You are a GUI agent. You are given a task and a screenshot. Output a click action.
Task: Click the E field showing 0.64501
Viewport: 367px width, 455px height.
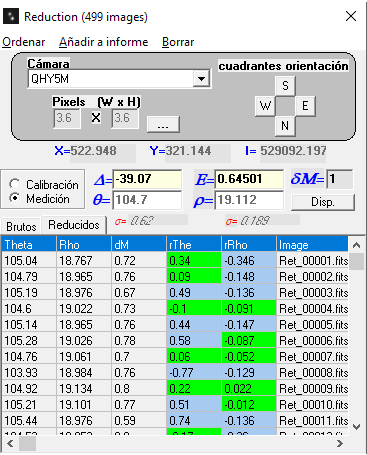coord(249,179)
